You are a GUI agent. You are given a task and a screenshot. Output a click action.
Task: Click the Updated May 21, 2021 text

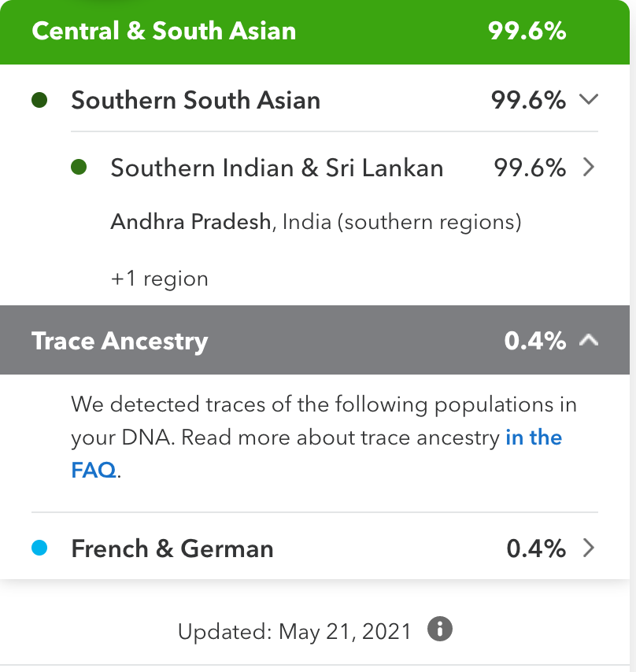(294, 631)
